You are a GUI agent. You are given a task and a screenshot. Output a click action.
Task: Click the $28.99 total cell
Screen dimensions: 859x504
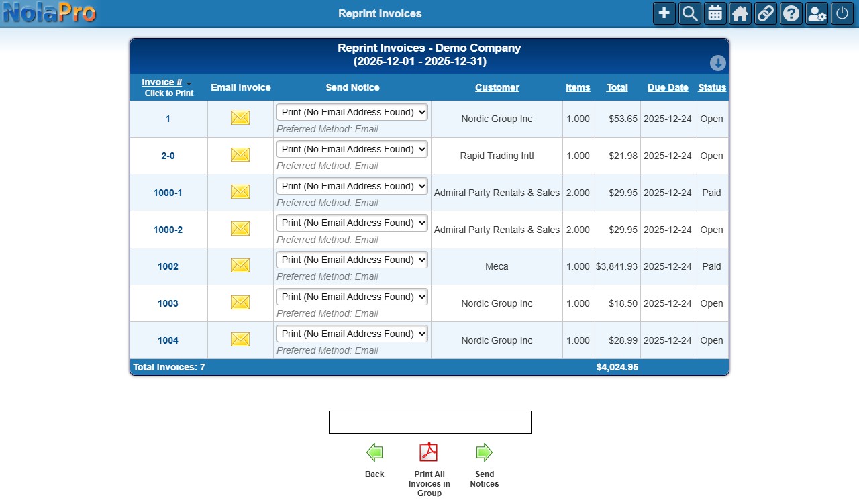point(617,340)
